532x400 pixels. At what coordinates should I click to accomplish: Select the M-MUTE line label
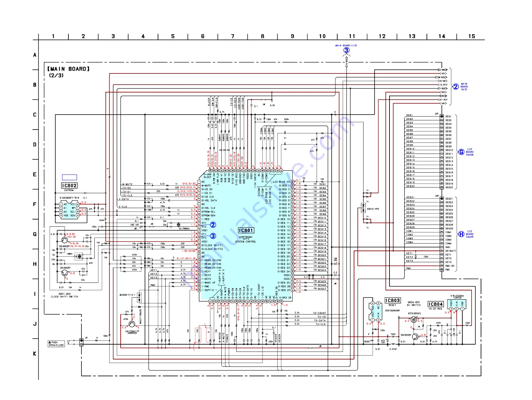127,184
